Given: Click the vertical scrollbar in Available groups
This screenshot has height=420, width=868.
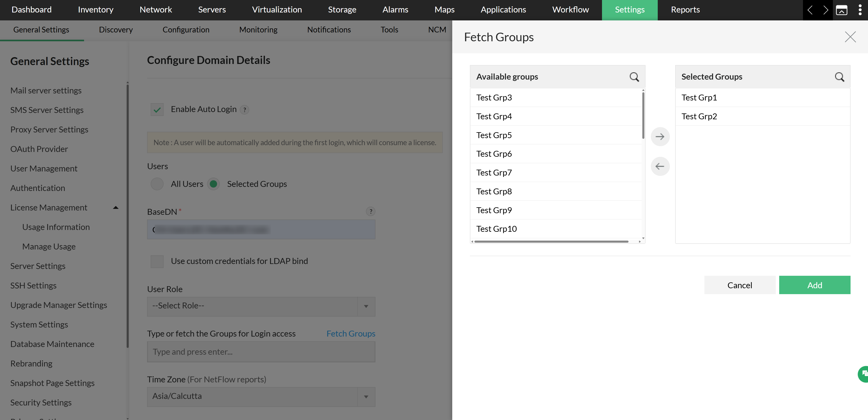Looking at the screenshot, I should [643, 116].
